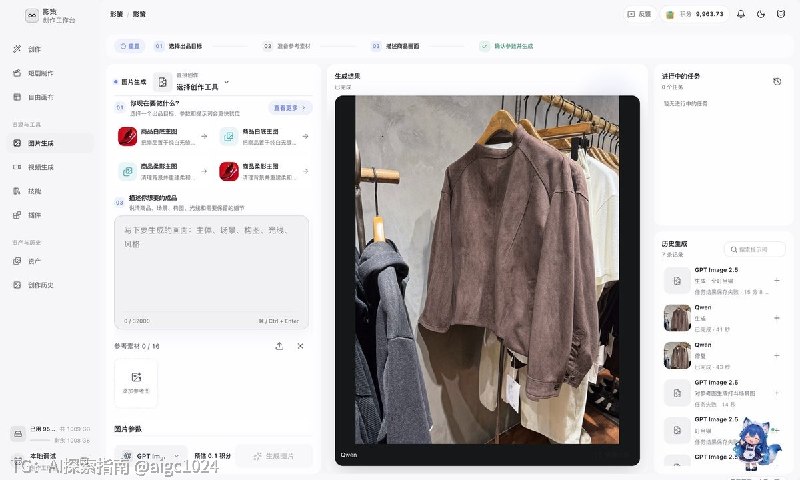The image size is (800, 480).
Task: Select 图片生成 in the sidebar
Action: point(50,143)
